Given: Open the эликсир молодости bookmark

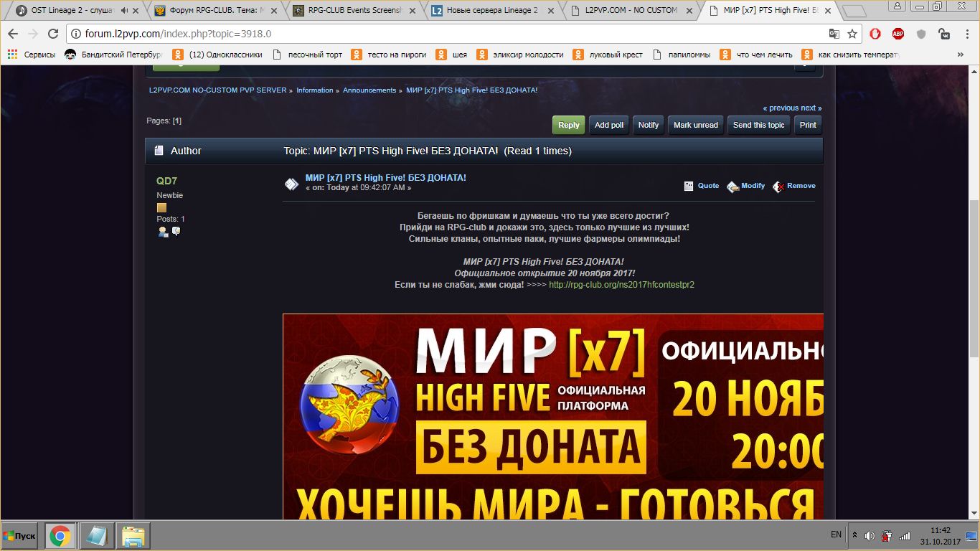Looking at the screenshot, I should (520, 55).
